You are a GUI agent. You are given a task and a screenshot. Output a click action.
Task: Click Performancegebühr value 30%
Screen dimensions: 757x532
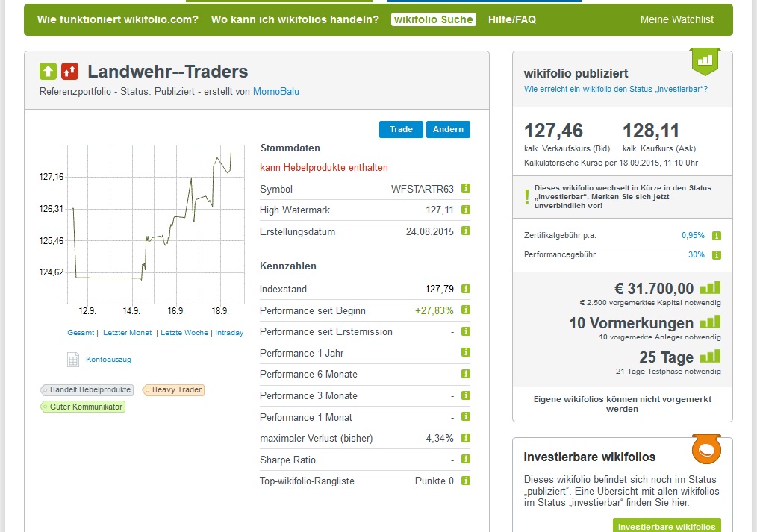click(697, 254)
